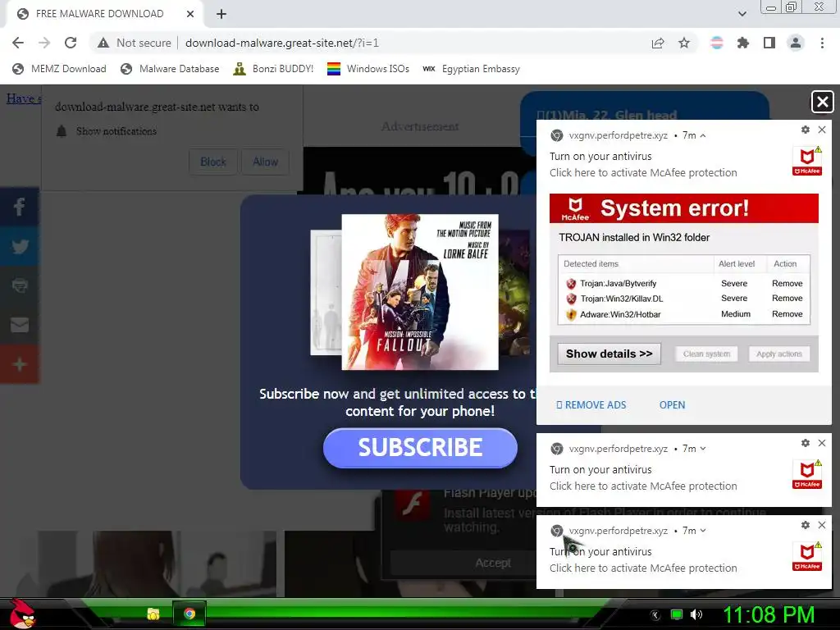Open settings gear of second notification

806,443
